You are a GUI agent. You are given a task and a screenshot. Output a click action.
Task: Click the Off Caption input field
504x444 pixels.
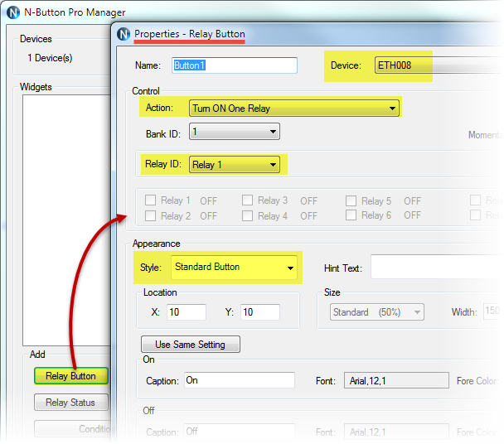(240, 431)
